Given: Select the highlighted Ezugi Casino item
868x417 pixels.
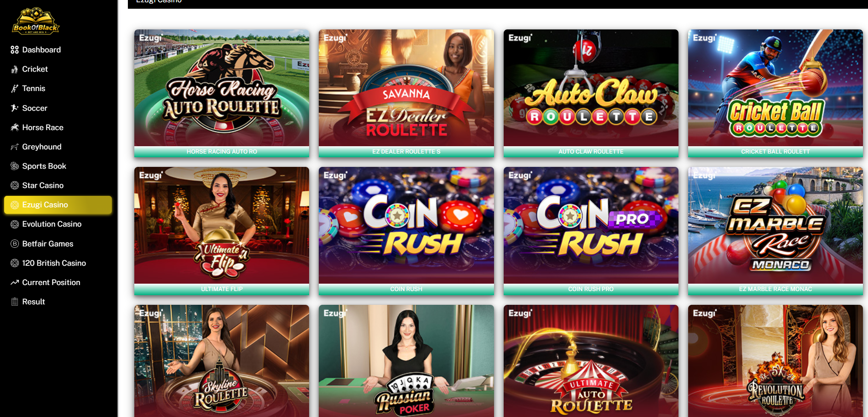Looking at the screenshot, I should coord(58,205).
